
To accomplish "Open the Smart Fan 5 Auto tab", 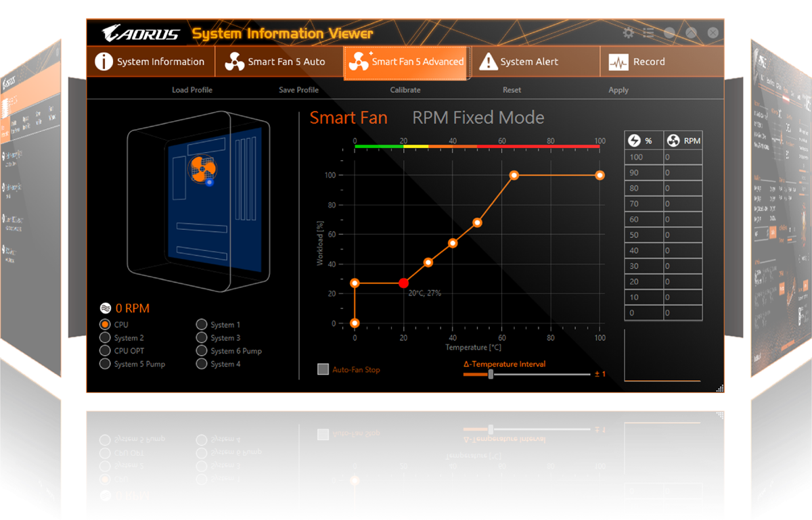I will coord(279,62).
